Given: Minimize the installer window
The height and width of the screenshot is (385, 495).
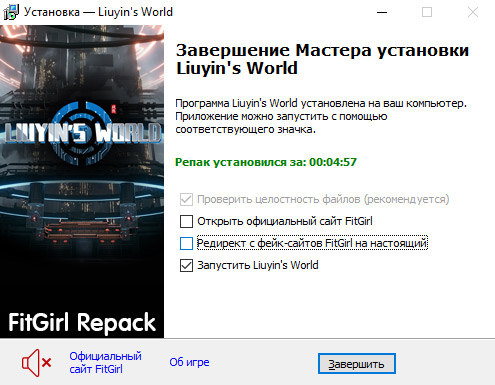Looking at the screenshot, I should [382, 12].
